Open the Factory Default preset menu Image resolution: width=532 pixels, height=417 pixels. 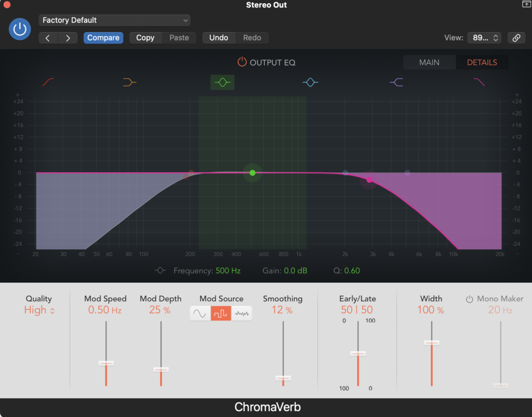(114, 20)
